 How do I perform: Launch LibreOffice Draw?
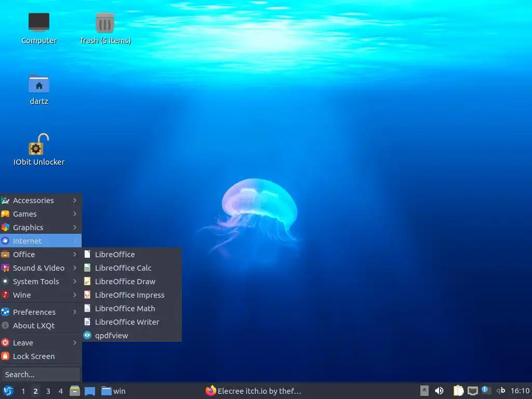tap(131, 282)
